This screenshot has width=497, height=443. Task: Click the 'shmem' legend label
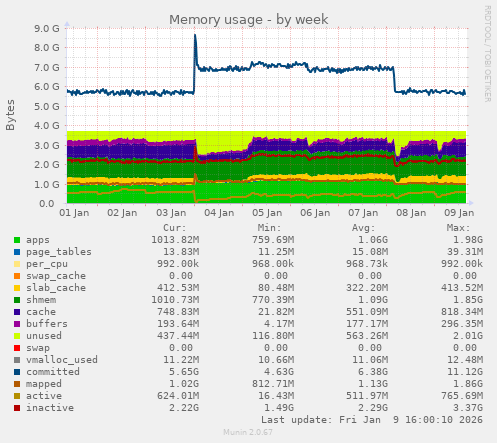point(41,300)
